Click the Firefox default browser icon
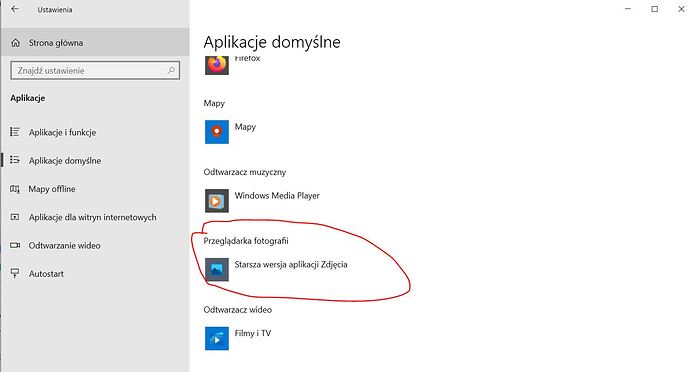The width and height of the screenshot is (690, 372). click(217, 65)
